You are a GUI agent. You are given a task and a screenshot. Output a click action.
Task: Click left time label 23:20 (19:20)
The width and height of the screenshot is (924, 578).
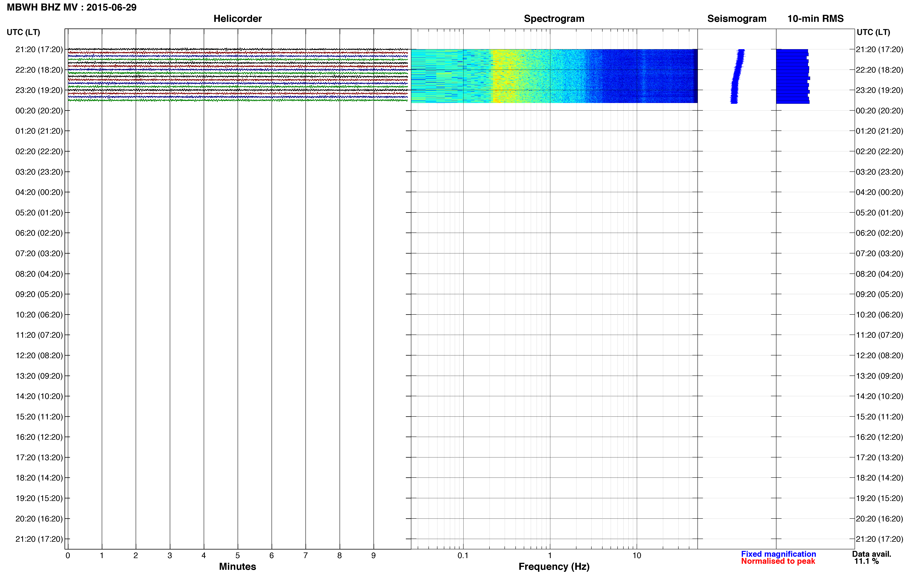coord(39,90)
